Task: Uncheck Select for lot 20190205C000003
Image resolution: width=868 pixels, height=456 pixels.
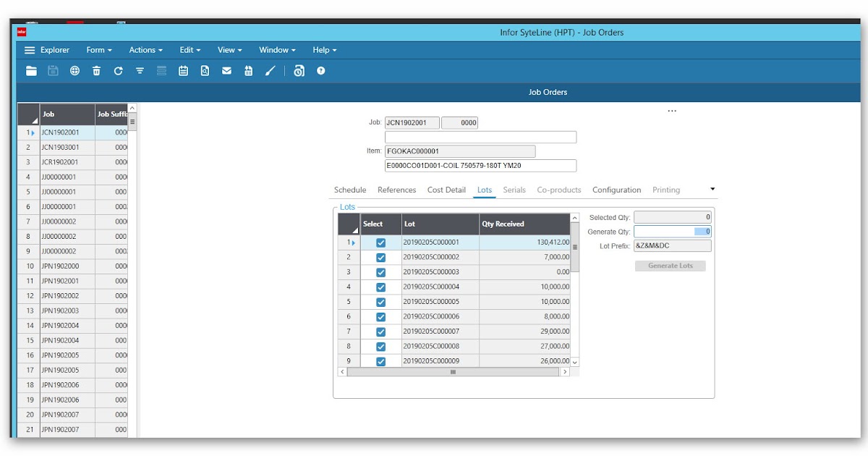Action: coord(380,272)
